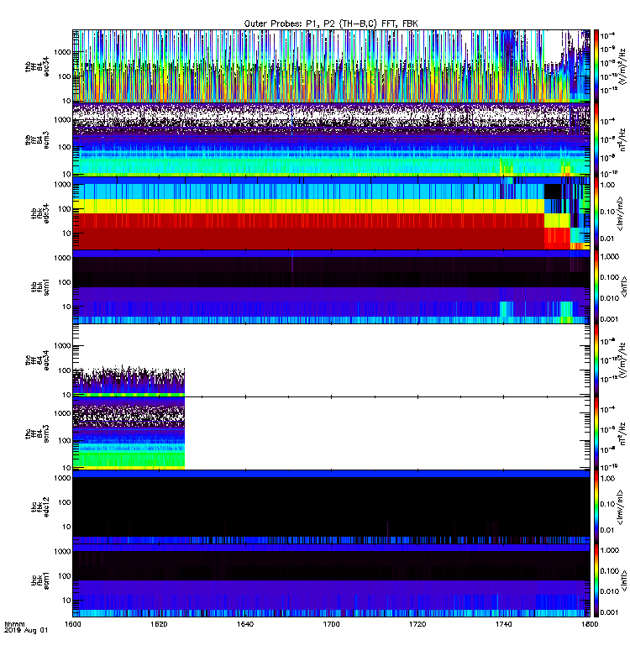Click the '(V/m)²/Hz' unit label of thb eac34

pos(622,66)
